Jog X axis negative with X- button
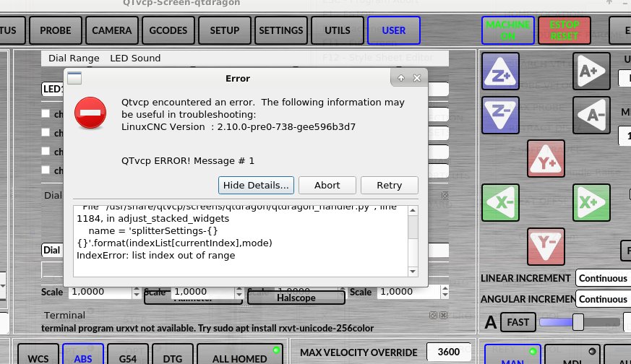631x364 pixels. pos(500,203)
